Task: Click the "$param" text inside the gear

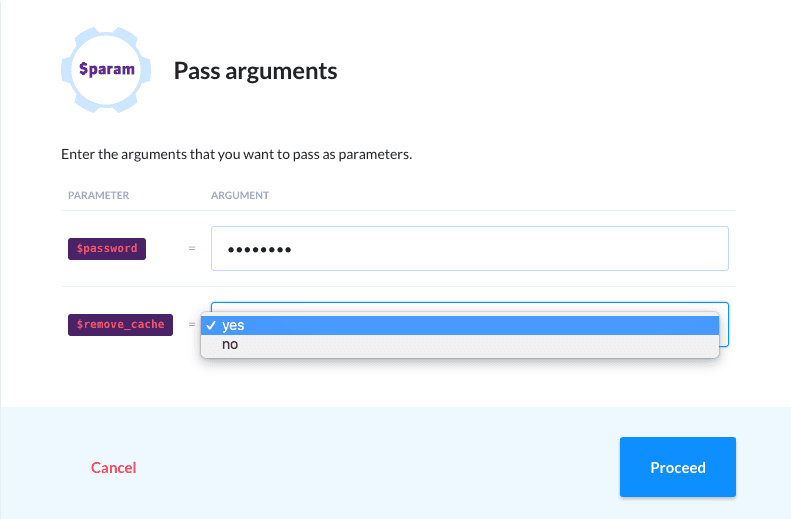Action: click(x=106, y=71)
